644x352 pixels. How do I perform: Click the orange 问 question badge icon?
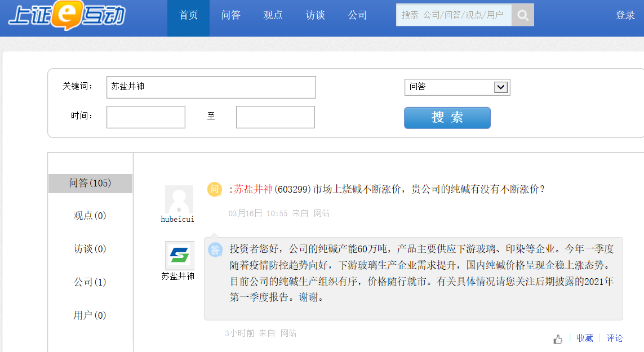coord(215,189)
